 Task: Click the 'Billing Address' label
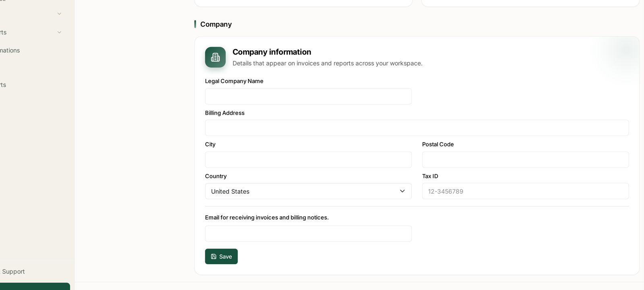point(225,113)
